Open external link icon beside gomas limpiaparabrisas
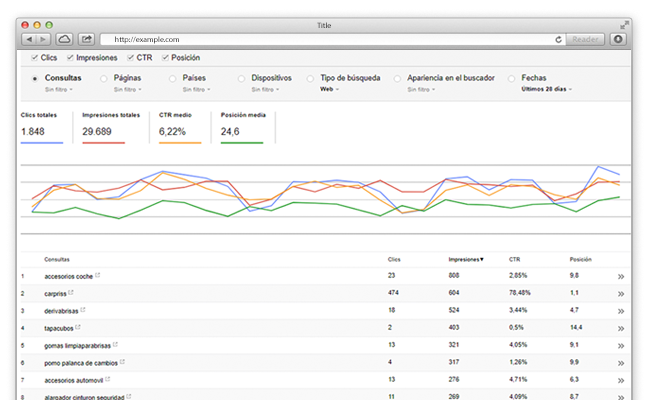This screenshot has height=400, width=650. tap(115, 344)
